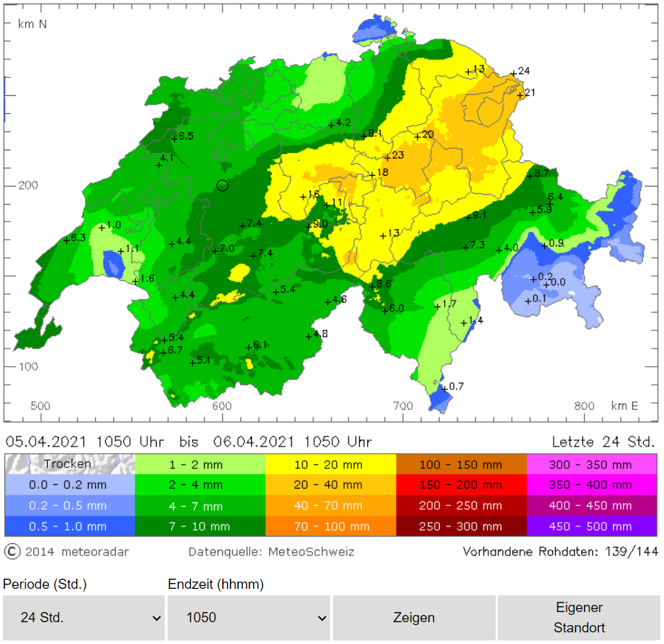Select the station marker labeled 6.3
This screenshot has width=664, height=644.
coord(67,240)
